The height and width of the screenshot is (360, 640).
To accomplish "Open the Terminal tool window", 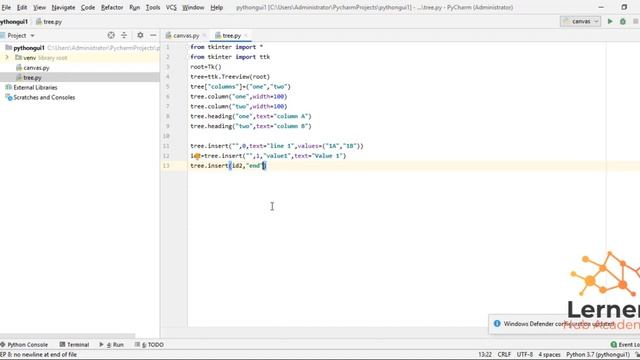I will point(74,344).
